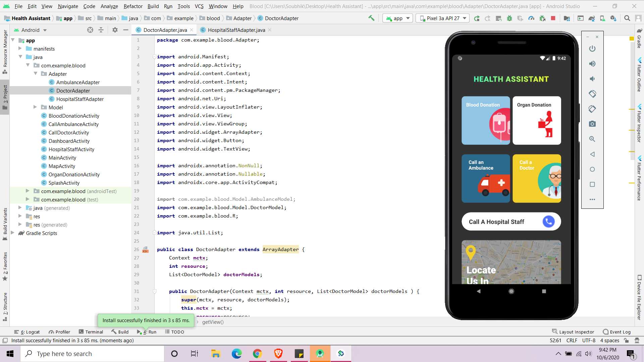Image resolution: width=644 pixels, height=362 pixels.
Task: Click project panel settings gear icon
Action: tap(115, 30)
